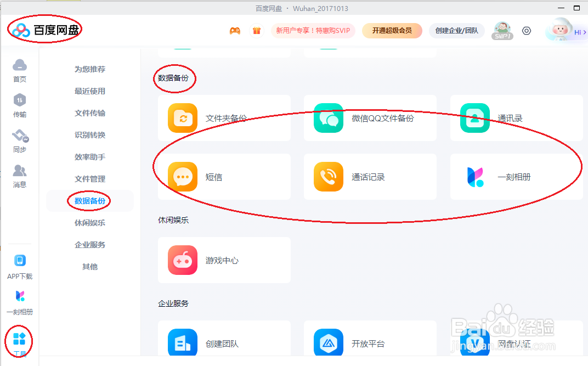The image size is (588, 366).
Task: Open the 首页 home icon in sidebar
Action: [20, 66]
